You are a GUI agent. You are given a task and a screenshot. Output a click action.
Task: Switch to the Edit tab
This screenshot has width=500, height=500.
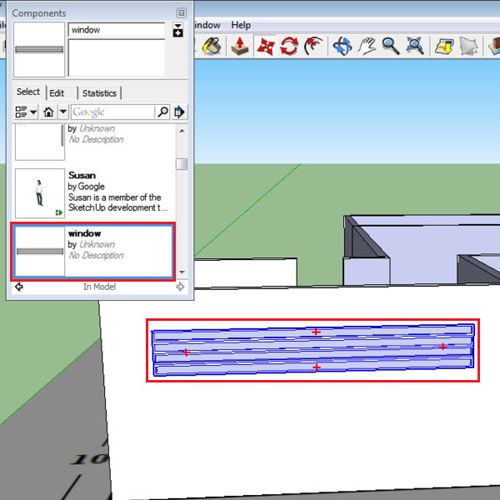pos(57,93)
